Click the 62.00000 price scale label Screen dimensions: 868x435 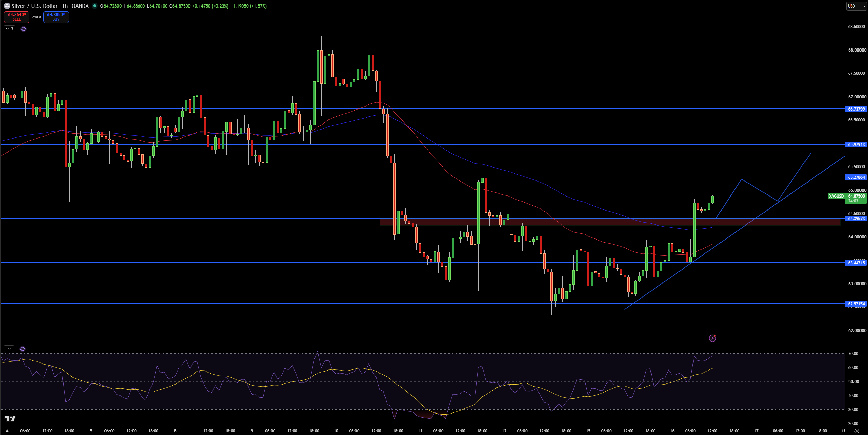(x=857, y=331)
